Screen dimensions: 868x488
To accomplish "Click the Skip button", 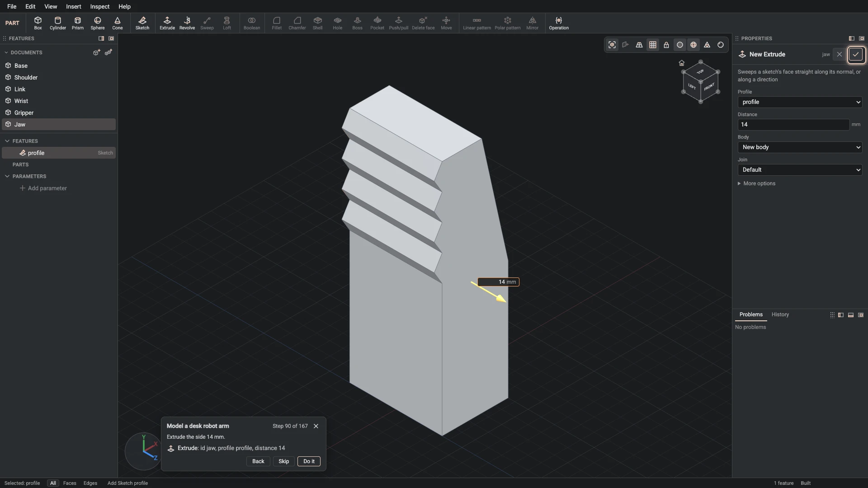I will 283,461.
